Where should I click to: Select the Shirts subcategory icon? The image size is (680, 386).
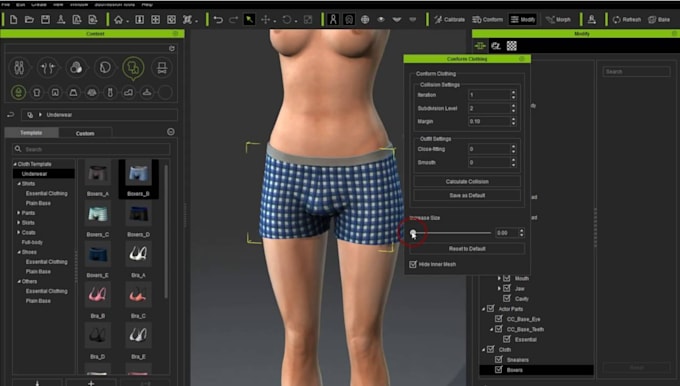tap(37, 92)
